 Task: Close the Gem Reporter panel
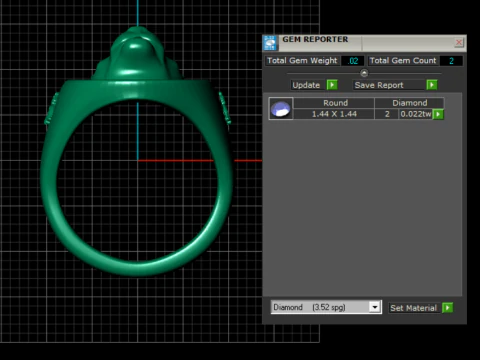tap(459, 42)
